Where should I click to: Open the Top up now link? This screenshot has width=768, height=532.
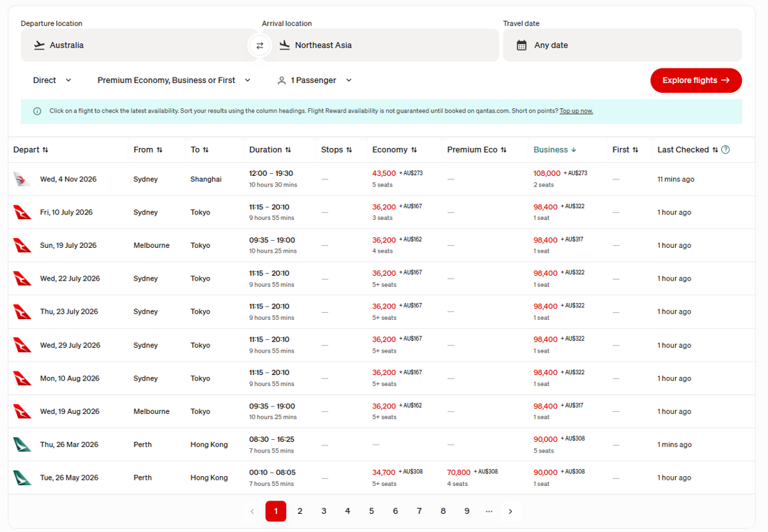(x=576, y=111)
